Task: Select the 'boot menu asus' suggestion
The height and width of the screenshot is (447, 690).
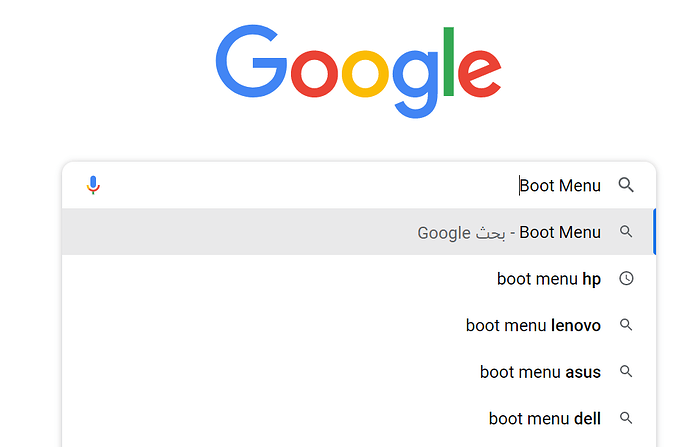Action: tap(540, 372)
